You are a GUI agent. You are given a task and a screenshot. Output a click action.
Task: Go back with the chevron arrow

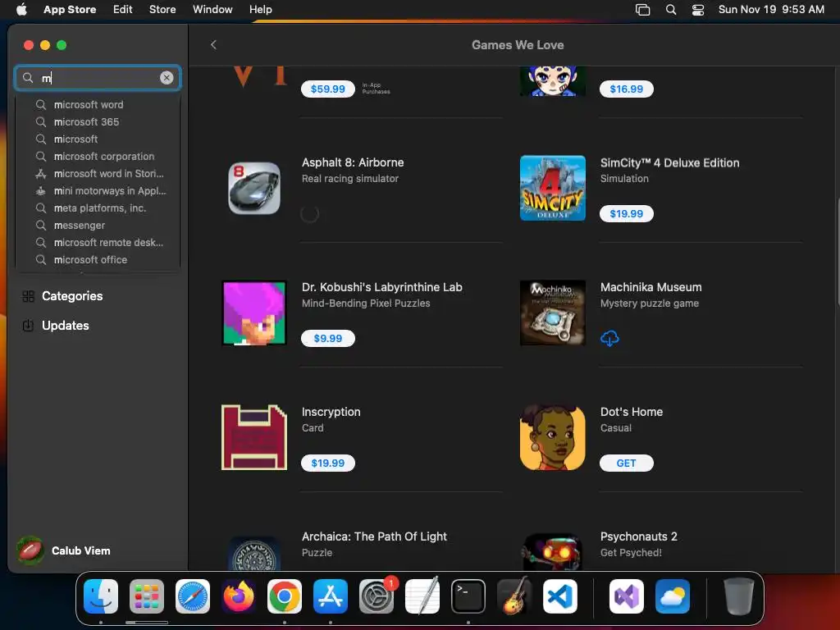(213, 45)
